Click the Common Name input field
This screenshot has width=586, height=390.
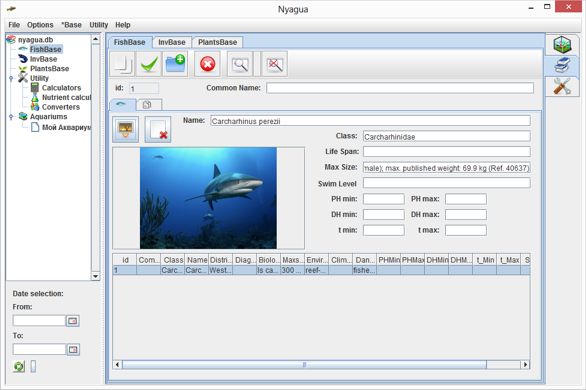pos(400,88)
